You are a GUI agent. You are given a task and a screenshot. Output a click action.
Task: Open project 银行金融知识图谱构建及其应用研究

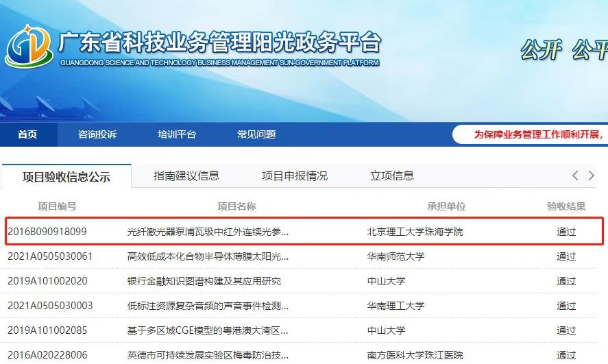tap(204, 281)
